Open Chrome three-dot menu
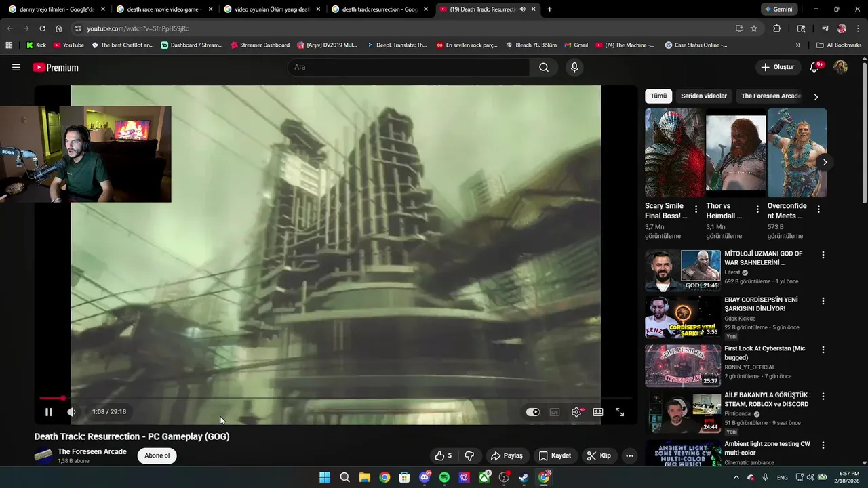This screenshot has height=488, width=868. tap(858, 28)
